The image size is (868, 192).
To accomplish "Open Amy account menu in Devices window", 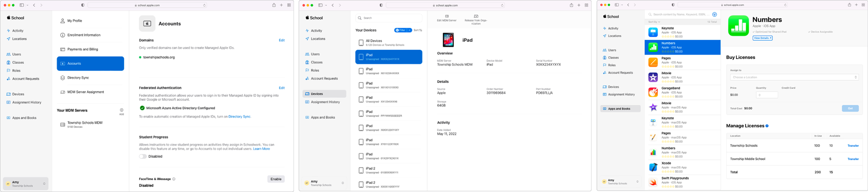I will click(x=324, y=183).
